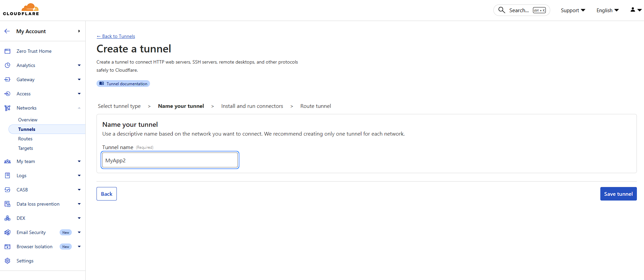Go to Targets in the sidebar
The image size is (644, 280).
(x=26, y=148)
